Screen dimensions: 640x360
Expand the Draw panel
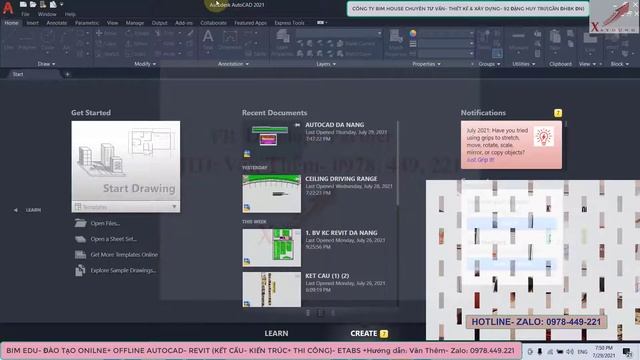pyautogui.click(x=46, y=64)
